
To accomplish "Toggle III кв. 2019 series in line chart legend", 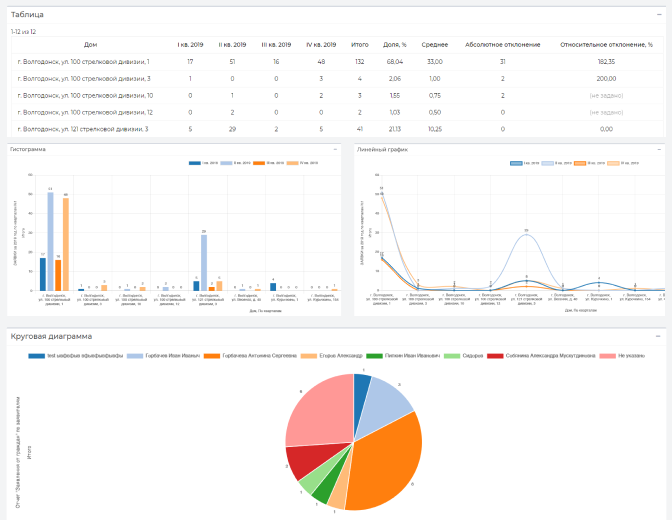I will point(590,163).
